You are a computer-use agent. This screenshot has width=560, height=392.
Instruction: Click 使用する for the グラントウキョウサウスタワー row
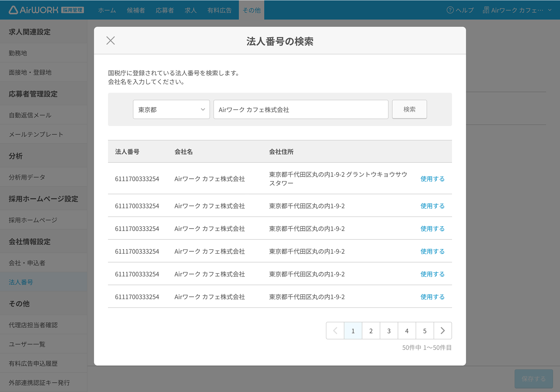coord(432,179)
